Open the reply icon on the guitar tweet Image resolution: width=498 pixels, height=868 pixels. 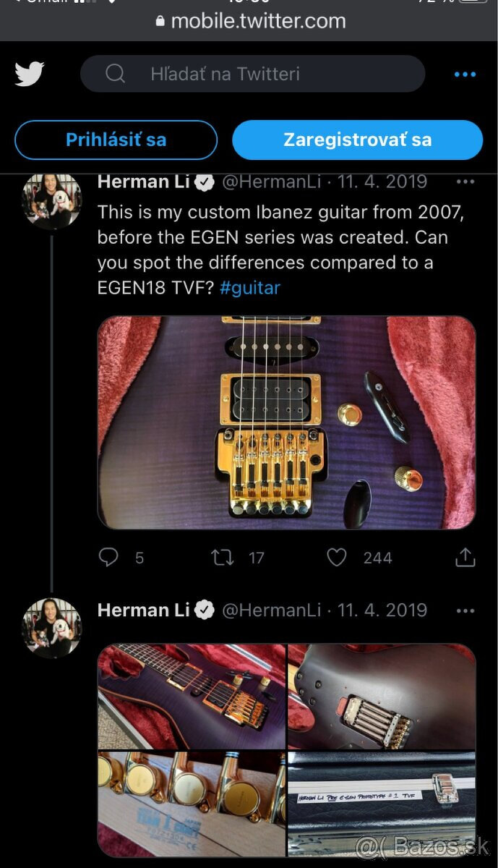point(108,557)
